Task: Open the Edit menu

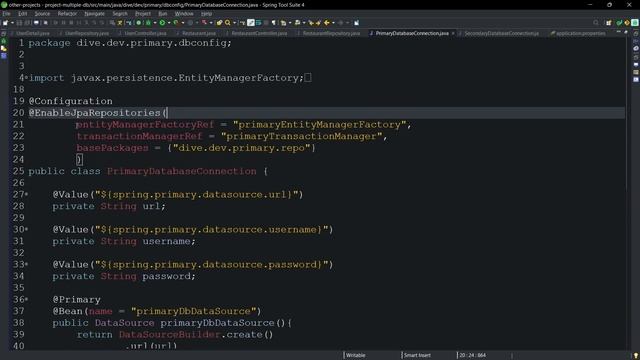Action: [x=22, y=13]
